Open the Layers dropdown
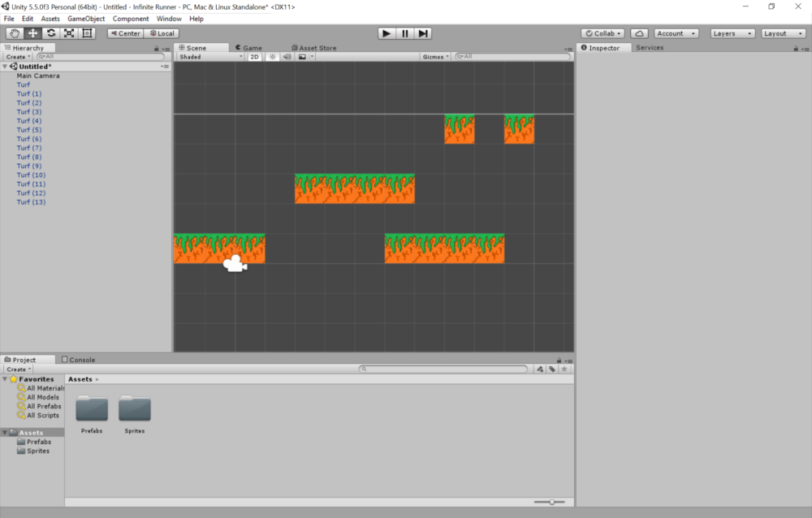 coord(732,33)
